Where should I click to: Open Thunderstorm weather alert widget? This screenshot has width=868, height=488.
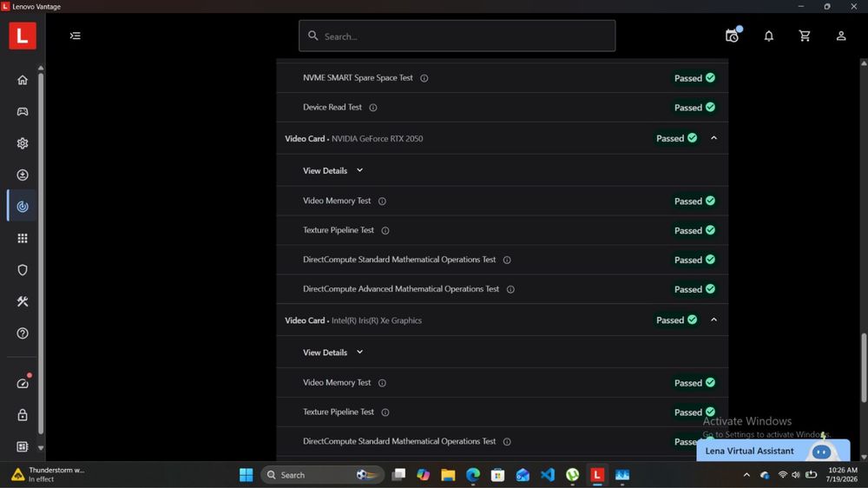point(48,474)
